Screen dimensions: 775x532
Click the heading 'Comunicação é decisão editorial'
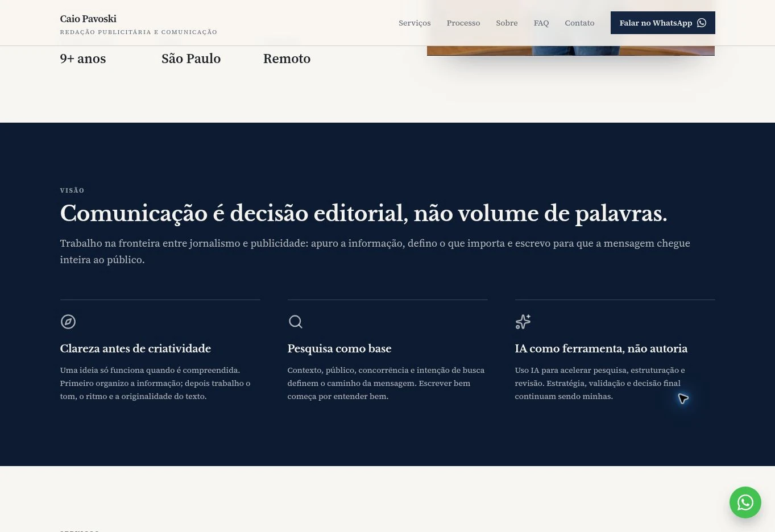pos(364,214)
